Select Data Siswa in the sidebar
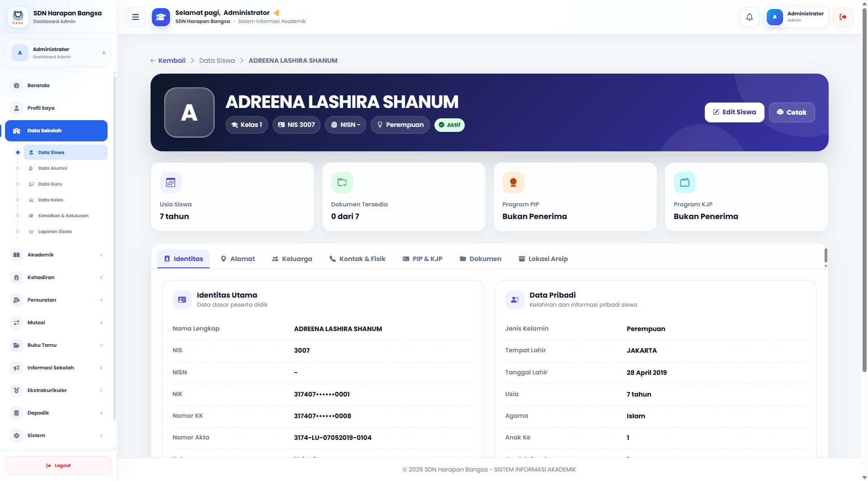 tap(66, 152)
